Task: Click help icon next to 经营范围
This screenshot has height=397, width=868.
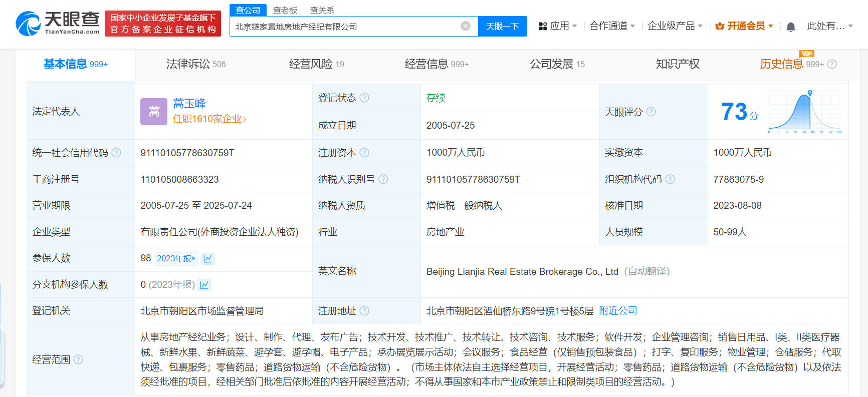Action: [x=79, y=359]
